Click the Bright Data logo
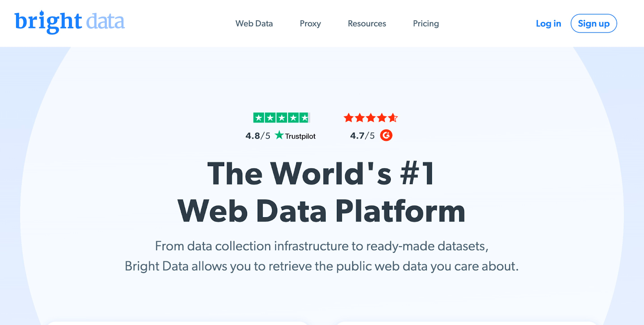Image resolution: width=644 pixels, height=325 pixels. [70, 22]
